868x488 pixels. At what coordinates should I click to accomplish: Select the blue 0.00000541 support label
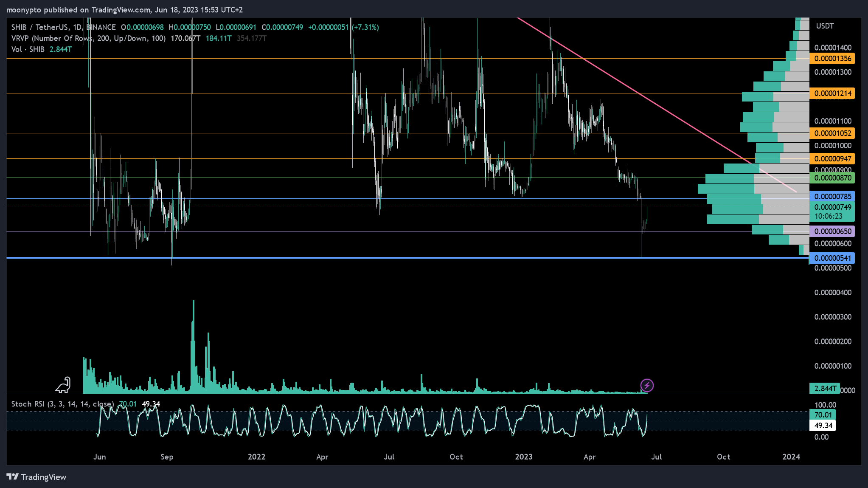tap(832, 258)
